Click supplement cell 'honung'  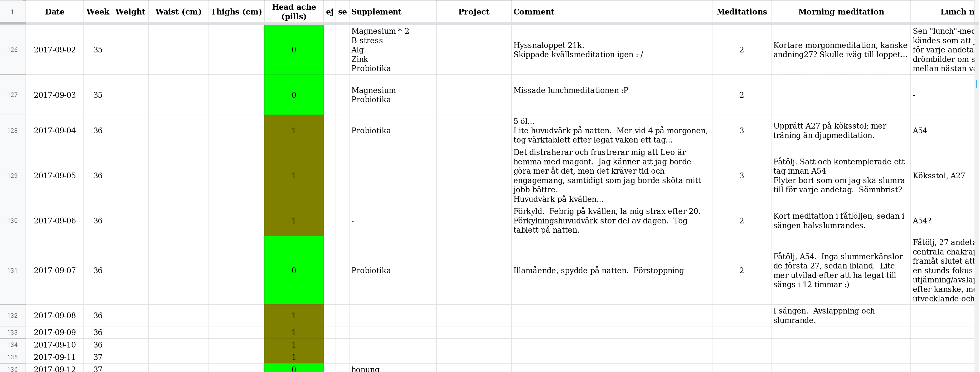(x=393, y=368)
